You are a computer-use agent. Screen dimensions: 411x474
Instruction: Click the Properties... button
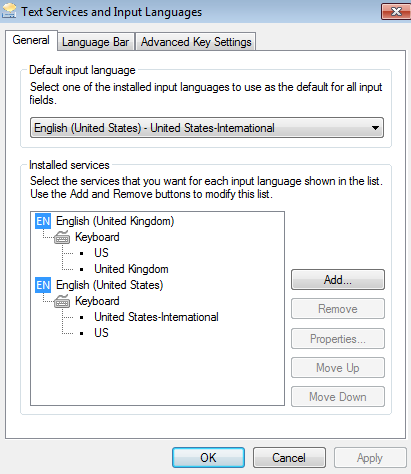coord(338,339)
